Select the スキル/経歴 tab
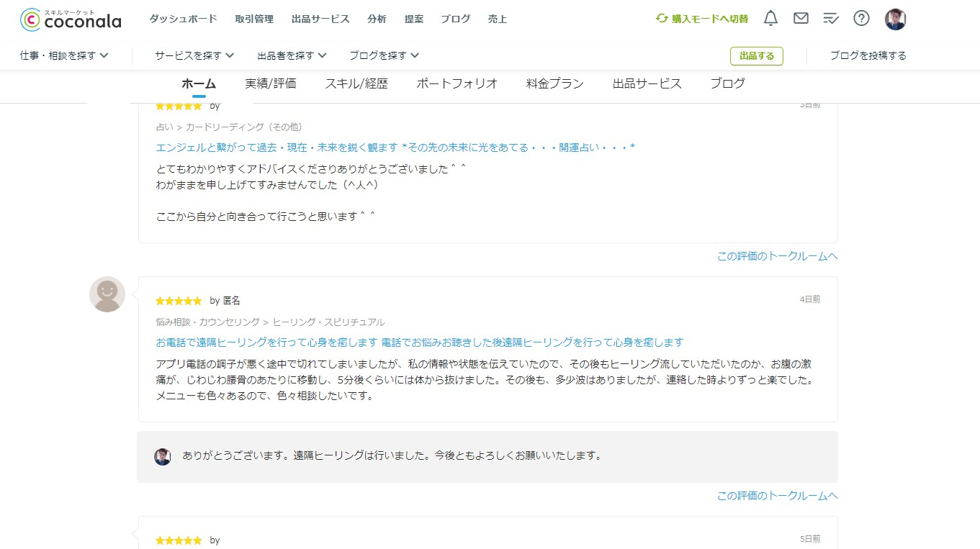Screen dimensions: 980x549 (356, 83)
